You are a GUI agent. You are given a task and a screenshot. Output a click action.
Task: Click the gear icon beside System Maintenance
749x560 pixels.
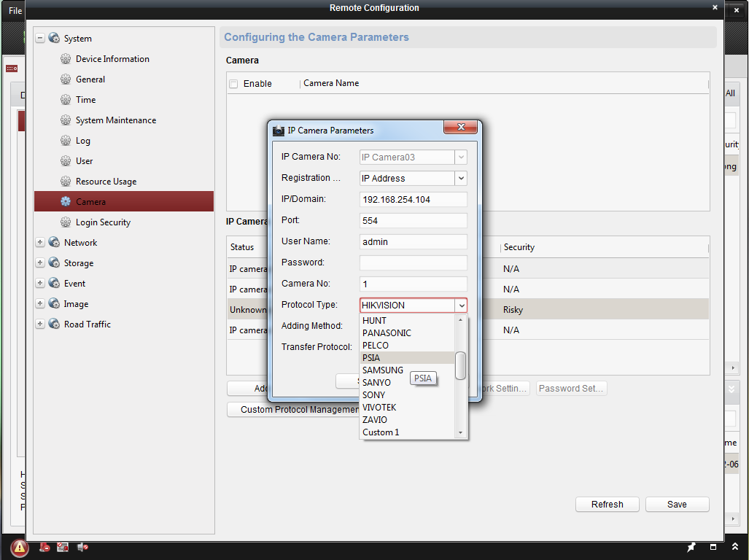(x=66, y=120)
